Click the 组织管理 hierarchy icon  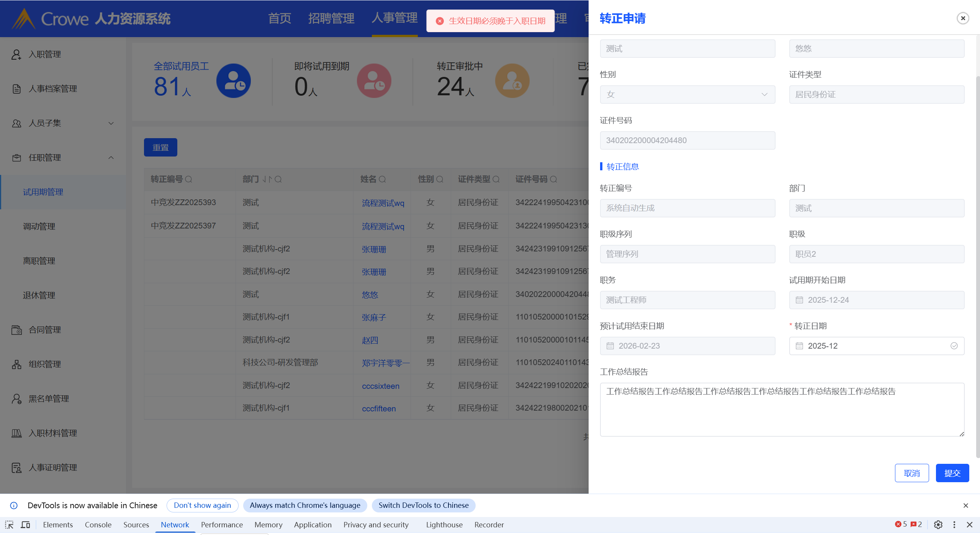tap(16, 364)
